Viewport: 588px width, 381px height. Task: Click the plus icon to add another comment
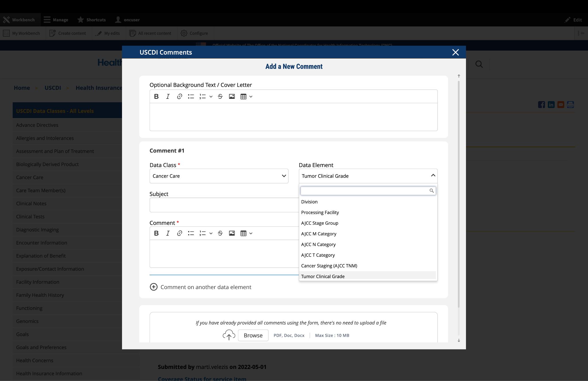154,287
